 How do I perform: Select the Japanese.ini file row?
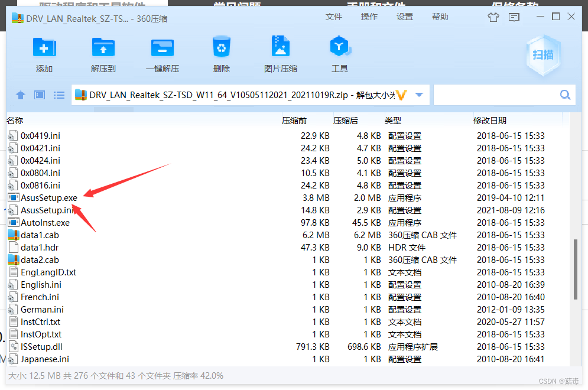click(x=287, y=359)
